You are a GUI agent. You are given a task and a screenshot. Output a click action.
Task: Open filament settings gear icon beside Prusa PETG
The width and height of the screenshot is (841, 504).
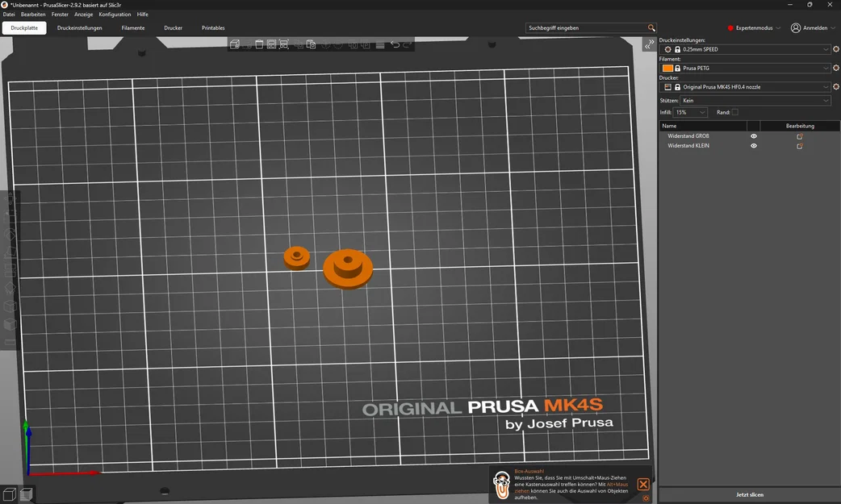tap(835, 68)
